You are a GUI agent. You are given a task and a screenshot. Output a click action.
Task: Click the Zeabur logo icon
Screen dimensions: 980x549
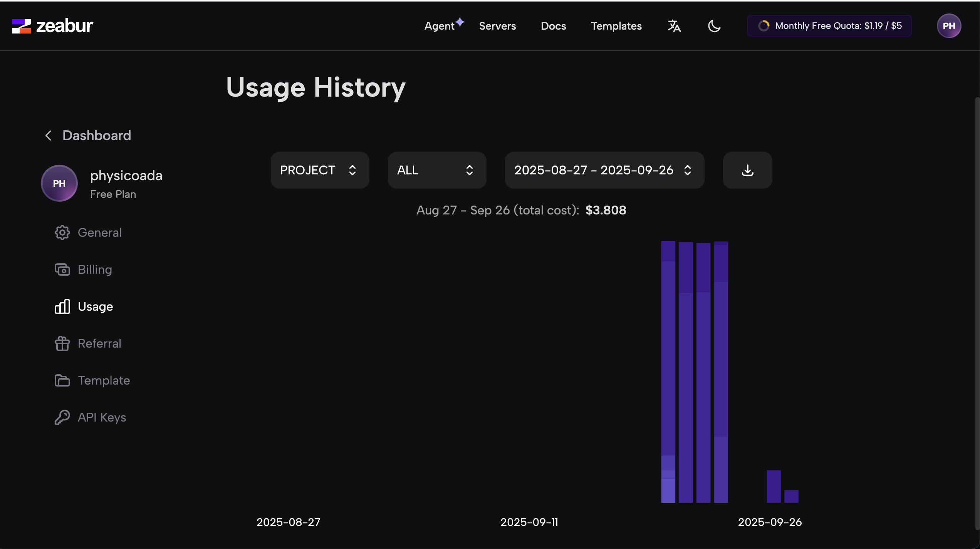[x=22, y=26]
